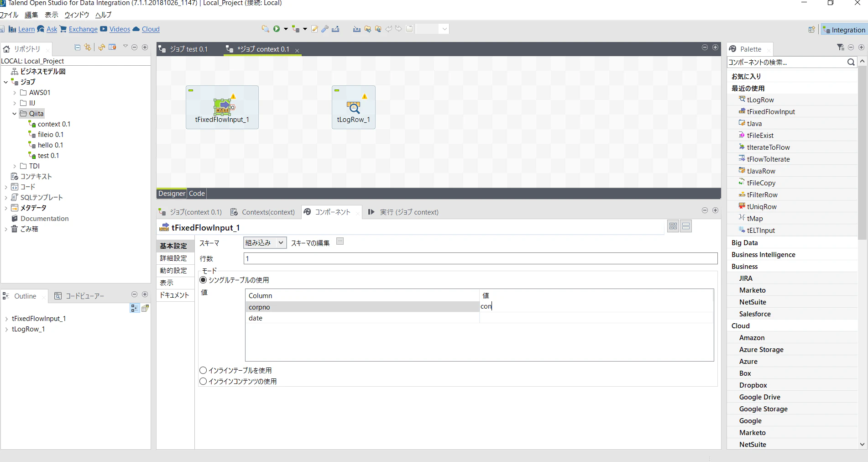Click link-with-editor icon in repository

(88, 47)
